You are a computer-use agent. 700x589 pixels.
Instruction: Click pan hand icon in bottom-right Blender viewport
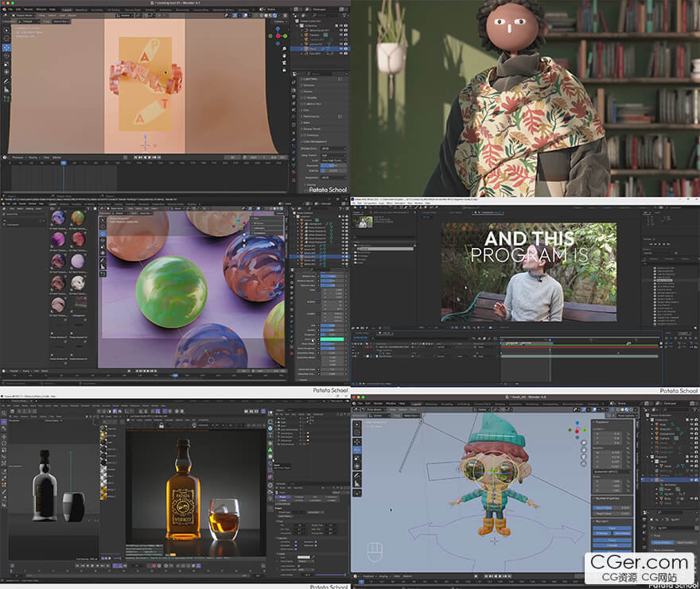584,450
